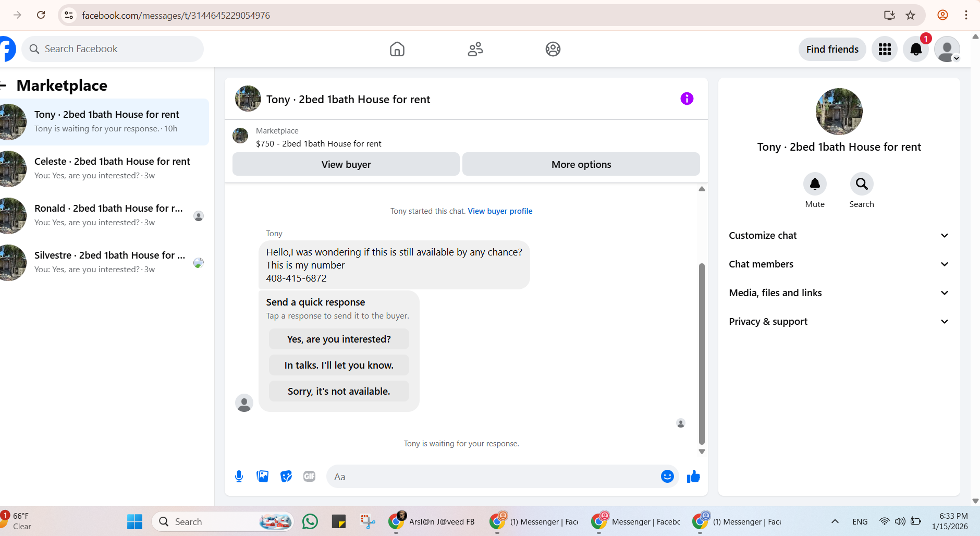Open the volume control in system tray
Image resolution: width=980 pixels, height=536 pixels.
pyautogui.click(x=900, y=521)
